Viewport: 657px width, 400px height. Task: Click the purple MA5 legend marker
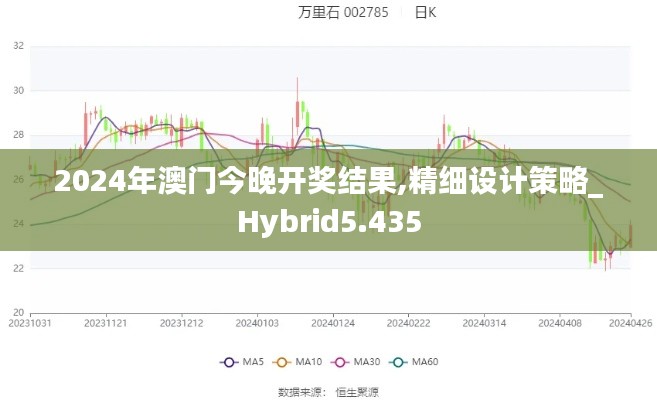click(x=227, y=361)
